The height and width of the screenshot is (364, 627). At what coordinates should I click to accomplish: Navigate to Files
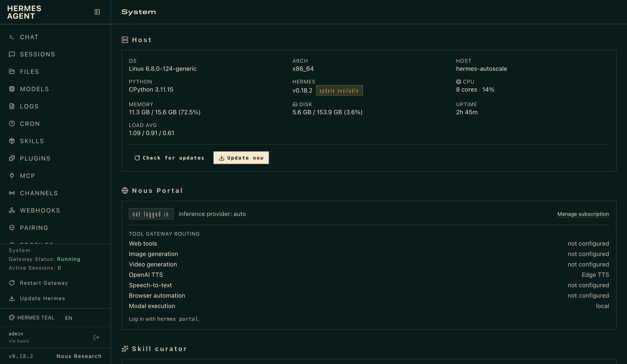(x=55, y=72)
